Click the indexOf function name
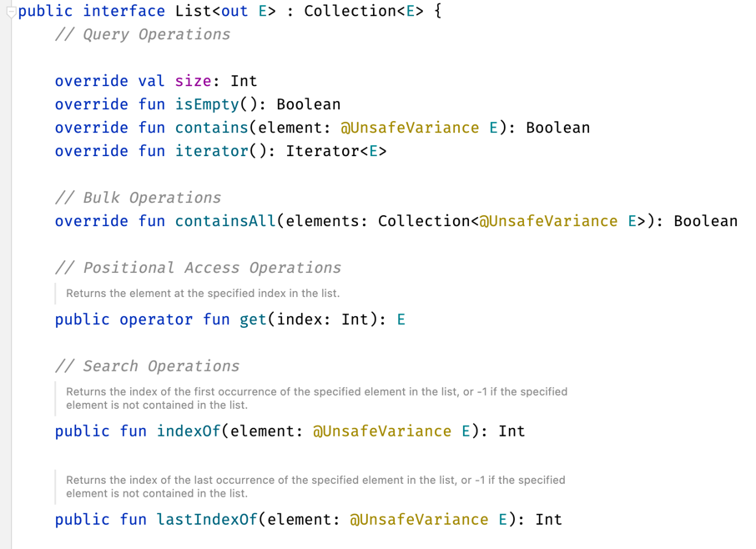The image size is (756, 549). point(189,431)
